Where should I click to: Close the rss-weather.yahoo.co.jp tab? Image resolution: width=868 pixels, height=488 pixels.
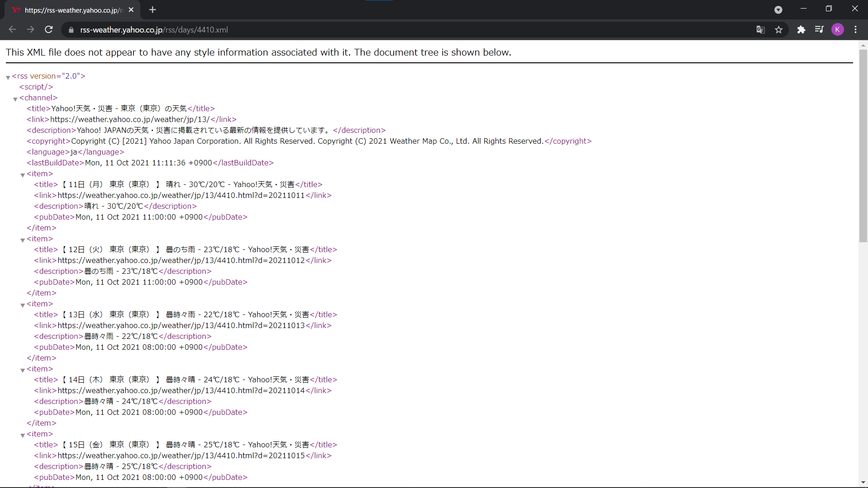coord(131,9)
